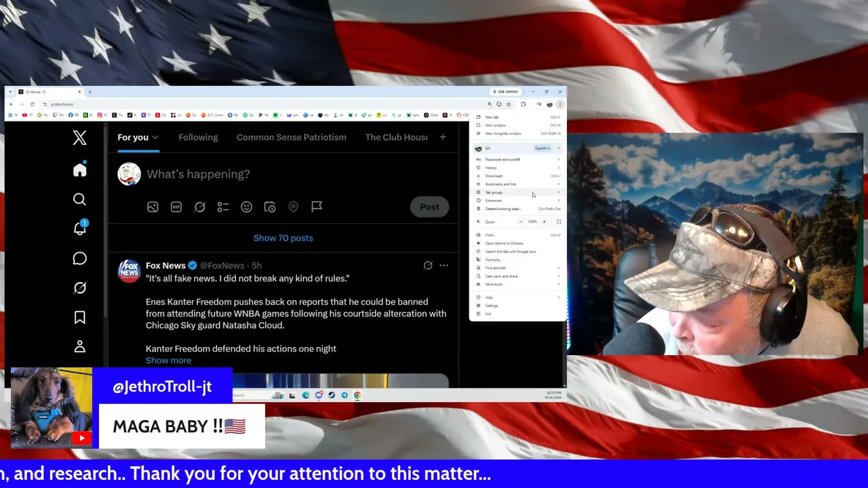Click the Fox News profile avatar
The height and width of the screenshot is (488, 868).
[x=129, y=270]
